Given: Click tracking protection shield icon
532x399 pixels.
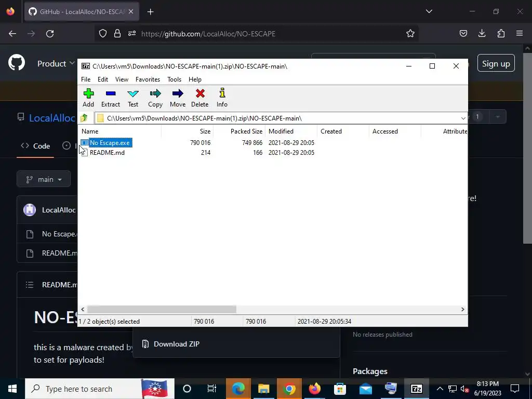Looking at the screenshot, I should coord(102,34).
